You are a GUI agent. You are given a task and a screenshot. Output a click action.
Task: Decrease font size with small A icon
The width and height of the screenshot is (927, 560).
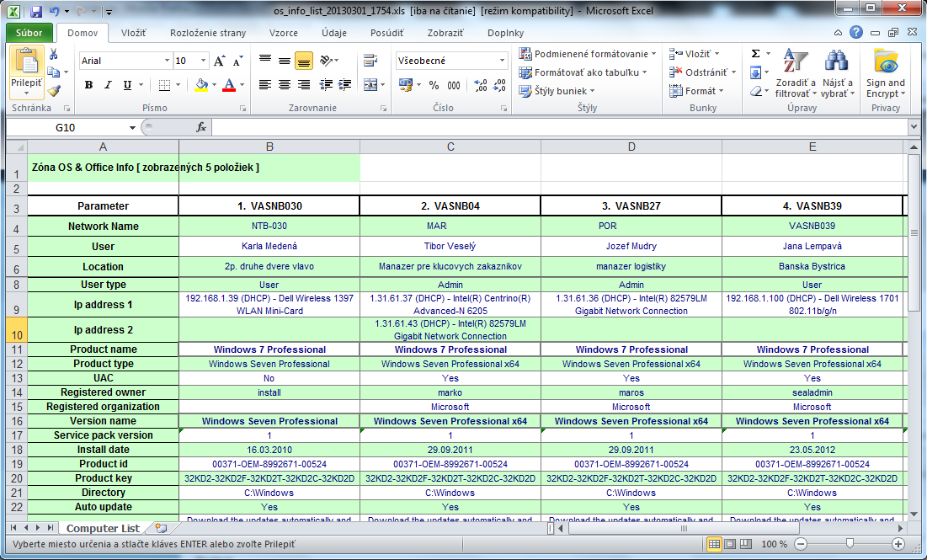[x=237, y=61]
